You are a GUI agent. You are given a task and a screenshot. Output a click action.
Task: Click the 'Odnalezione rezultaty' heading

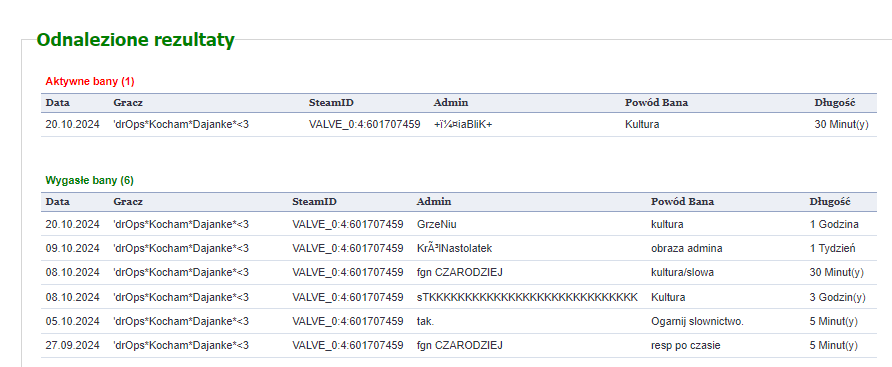pos(135,40)
